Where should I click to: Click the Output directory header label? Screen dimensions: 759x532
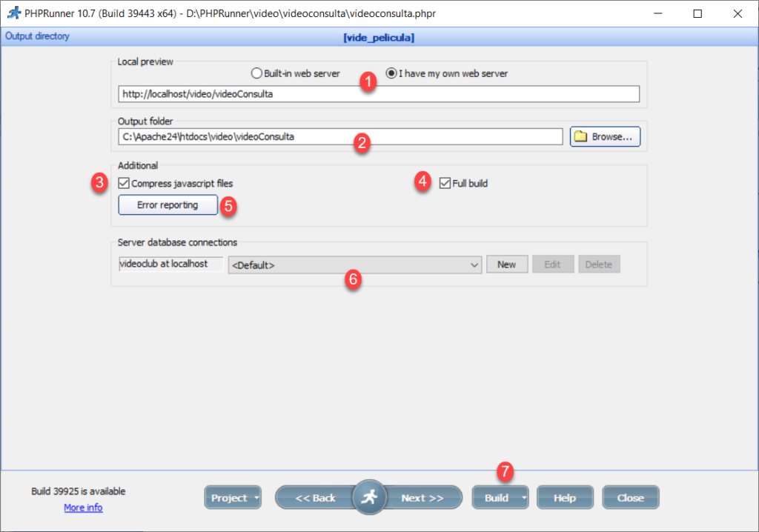[37, 36]
